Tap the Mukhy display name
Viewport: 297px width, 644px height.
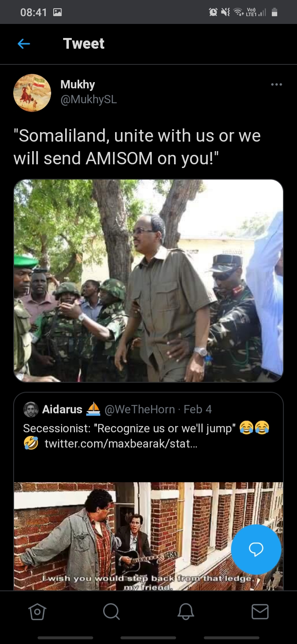[78, 85]
